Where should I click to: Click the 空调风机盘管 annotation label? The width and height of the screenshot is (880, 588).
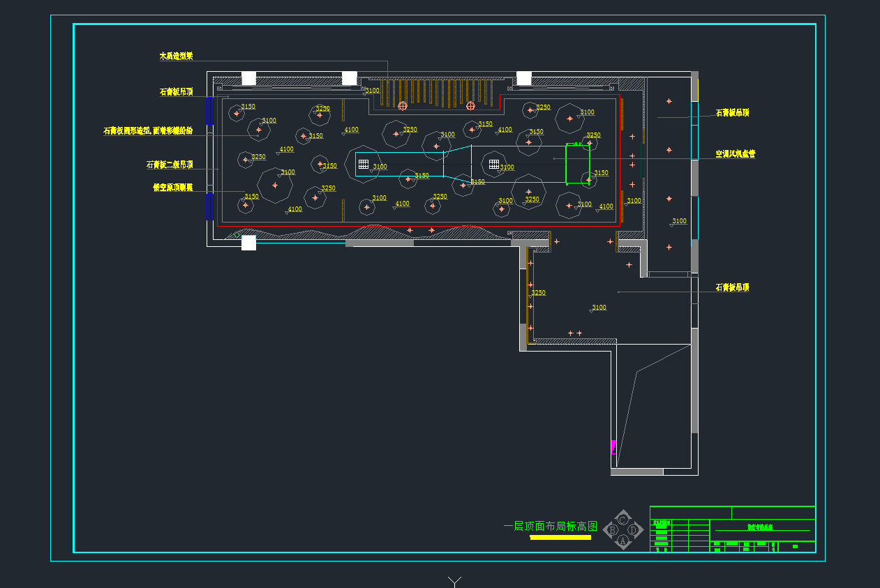click(x=736, y=154)
